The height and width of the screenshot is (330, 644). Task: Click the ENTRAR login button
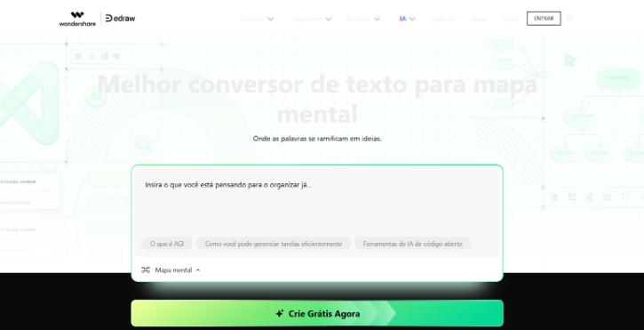(544, 19)
